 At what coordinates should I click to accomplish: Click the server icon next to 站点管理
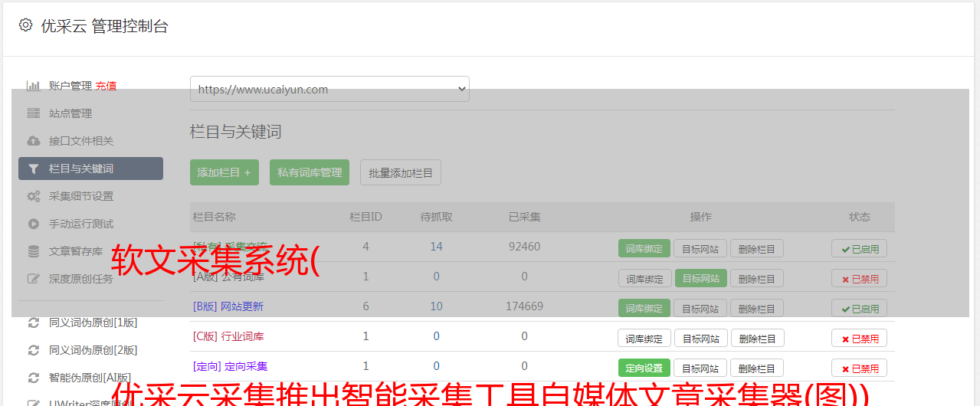[x=33, y=113]
